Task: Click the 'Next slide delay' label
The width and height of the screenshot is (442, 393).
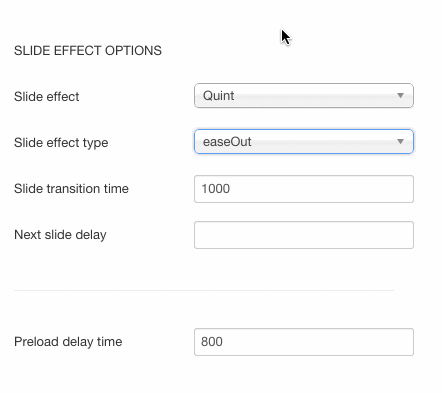Action: (x=60, y=235)
